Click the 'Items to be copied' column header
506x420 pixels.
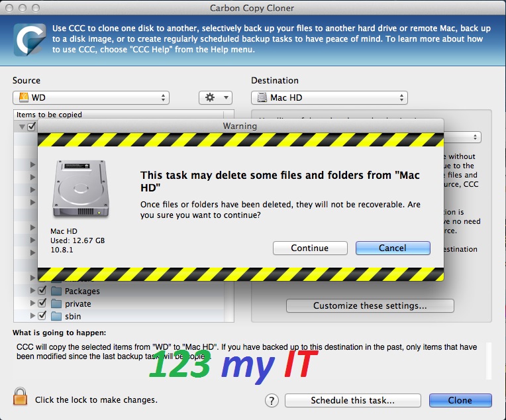[x=119, y=115]
